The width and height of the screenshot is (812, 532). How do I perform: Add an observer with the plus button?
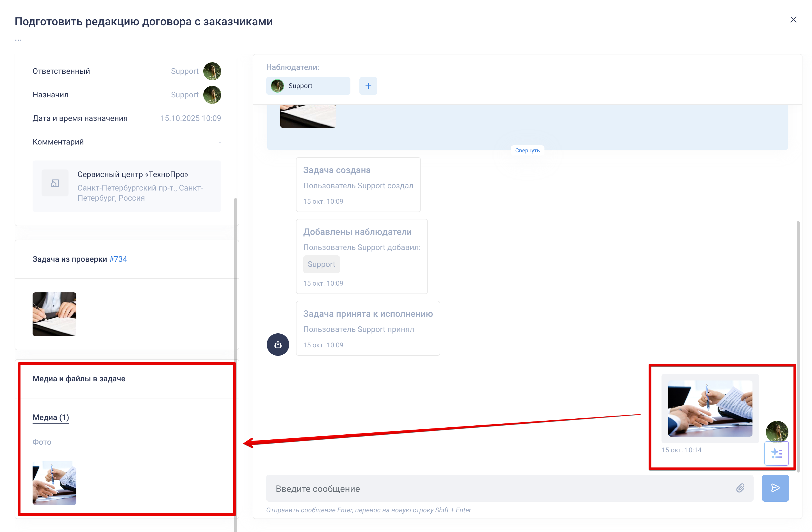tap(368, 86)
